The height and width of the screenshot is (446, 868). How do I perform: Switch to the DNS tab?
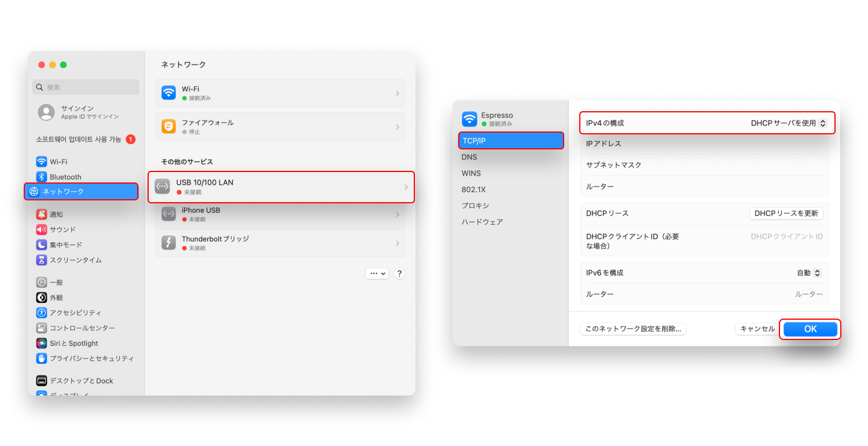pos(469,156)
